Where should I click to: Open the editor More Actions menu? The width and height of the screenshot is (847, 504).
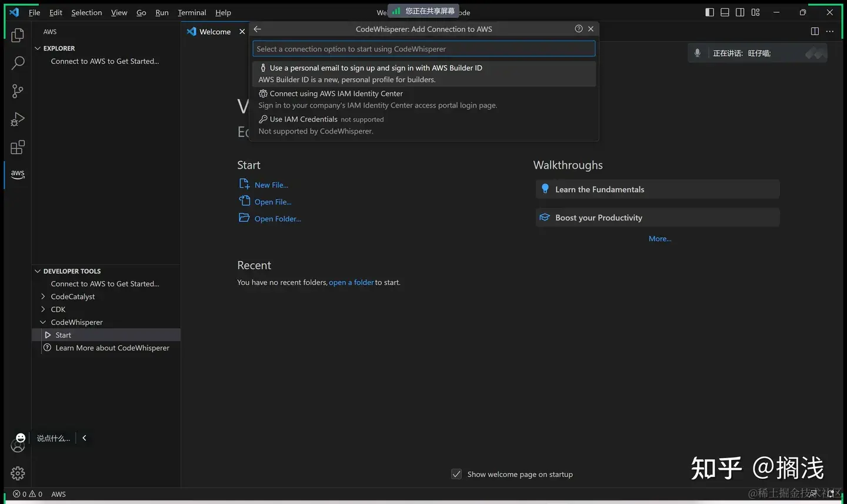click(x=830, y=32)
